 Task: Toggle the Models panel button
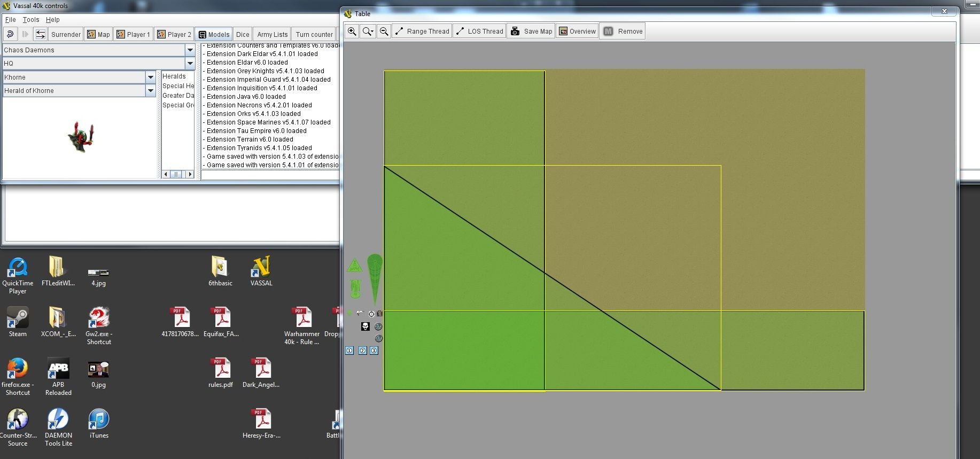[214, 34]
